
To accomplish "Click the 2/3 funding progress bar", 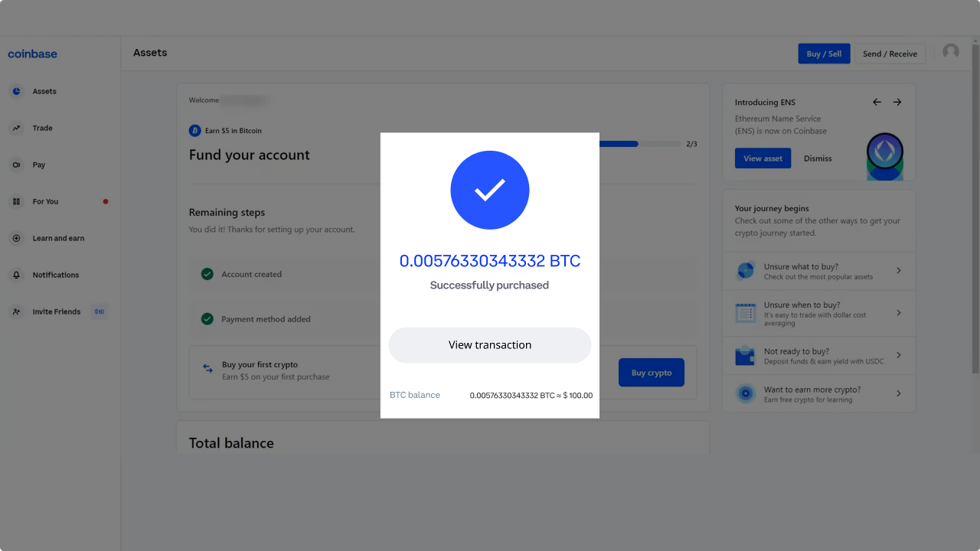I will [640, 144].
